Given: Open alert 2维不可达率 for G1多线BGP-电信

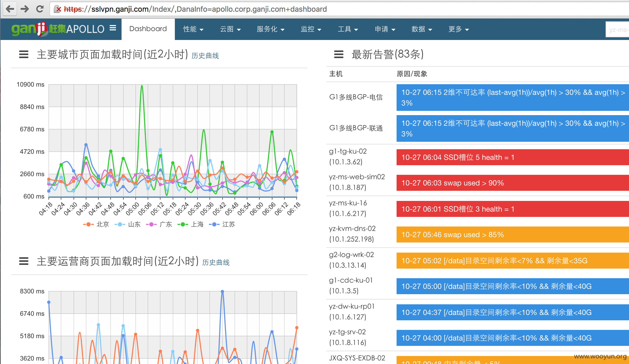Looking at the screenshot, I should (513, 98).
